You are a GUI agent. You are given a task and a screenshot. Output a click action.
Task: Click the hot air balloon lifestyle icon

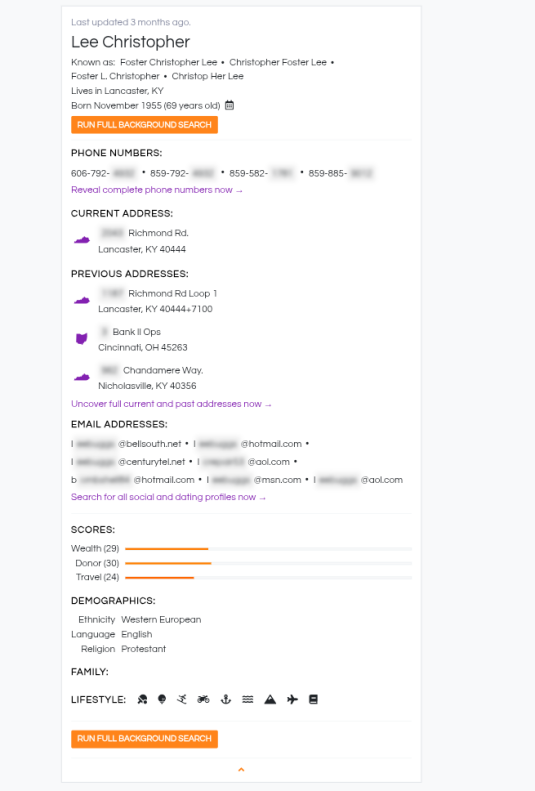162,699
